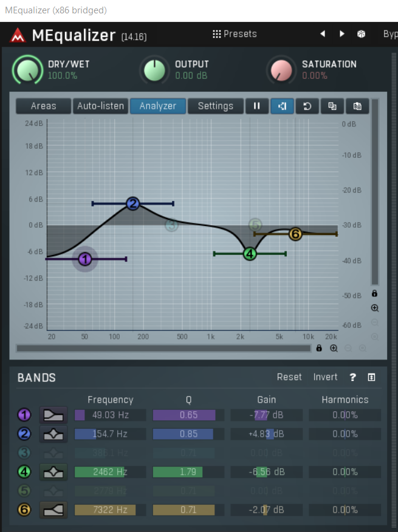The height and width of the screenshot is (532, 398).
Task: Click Invert in the Bands panel
Action: (x=325, y=377)
